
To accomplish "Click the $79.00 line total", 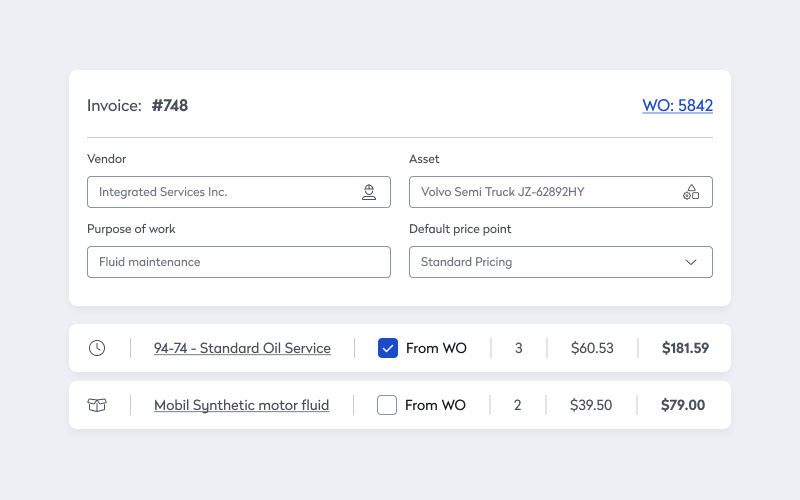I will tap(683, 405).
